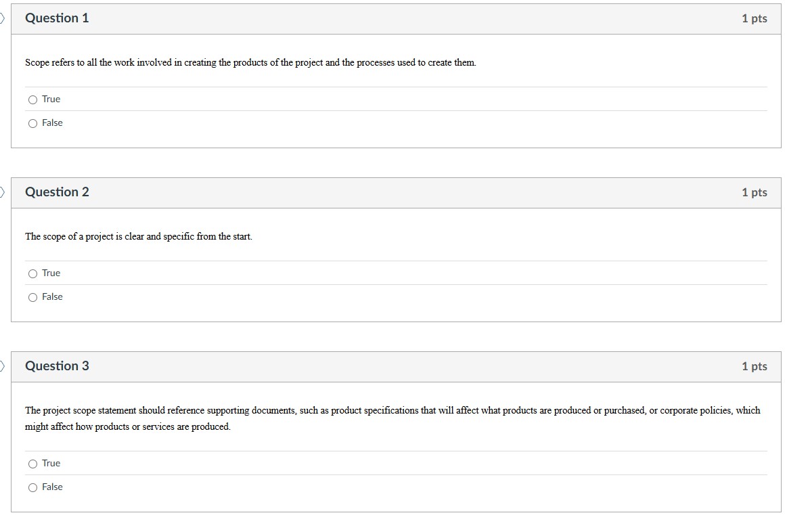Viewport: 810px width, 532px height.
Task: Click the Question 1 header
Action: pyautogui.click(x=57, y=18)
